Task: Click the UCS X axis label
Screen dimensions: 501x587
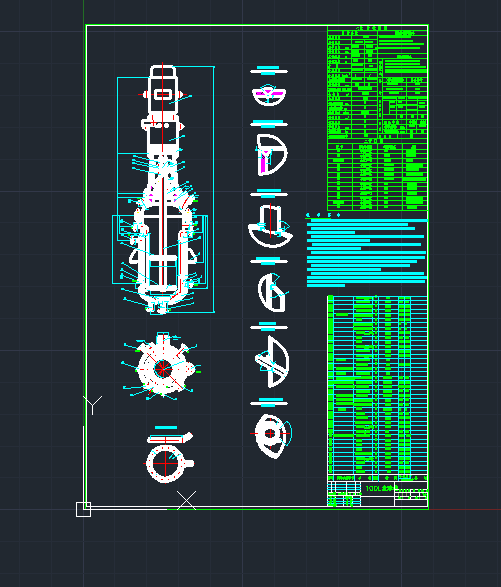Action: click(x=186, y=500)
